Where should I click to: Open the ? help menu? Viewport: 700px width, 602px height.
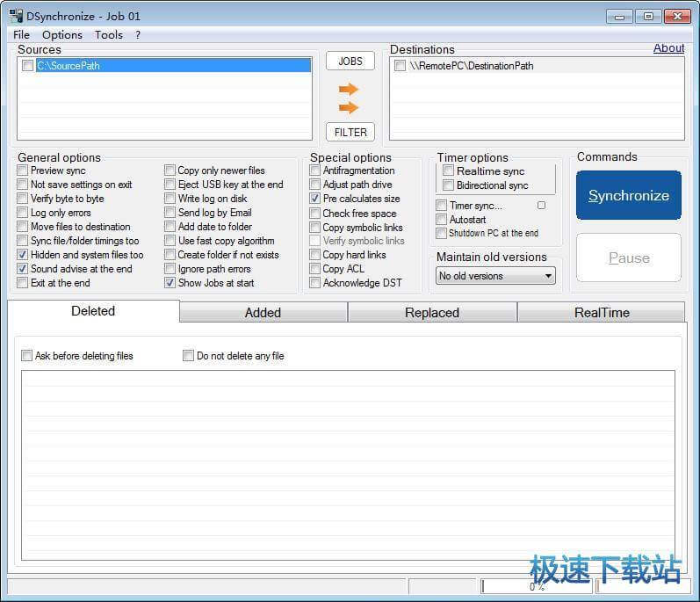[137, 35]
